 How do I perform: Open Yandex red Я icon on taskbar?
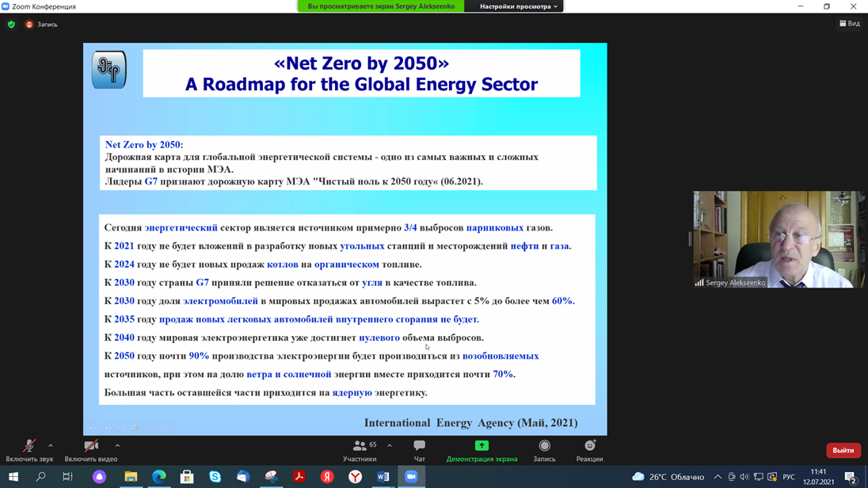[327, 476]
